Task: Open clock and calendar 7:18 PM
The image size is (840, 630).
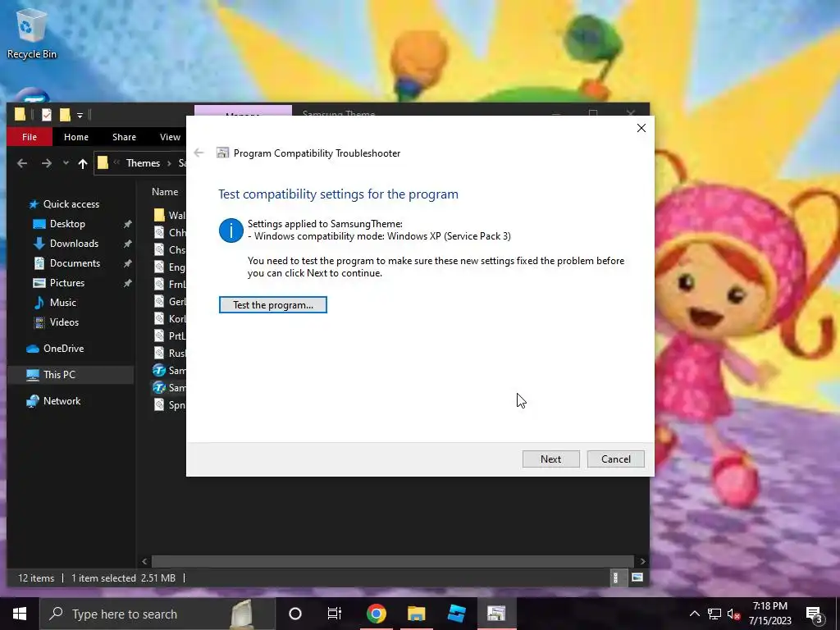Action: [x=769, y=614]
